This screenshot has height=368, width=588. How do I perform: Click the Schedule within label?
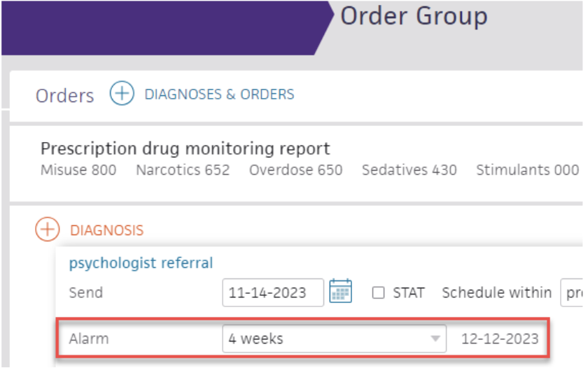(x=496, y=292)
